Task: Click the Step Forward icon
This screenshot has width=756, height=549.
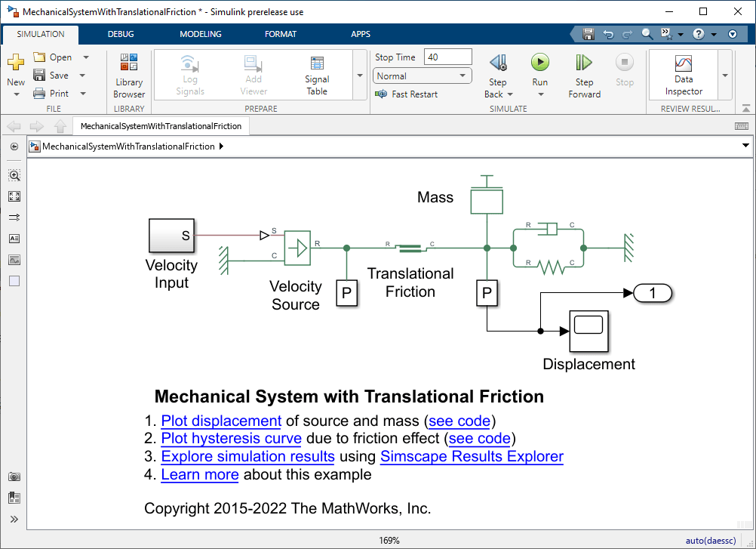Action: 584,63
